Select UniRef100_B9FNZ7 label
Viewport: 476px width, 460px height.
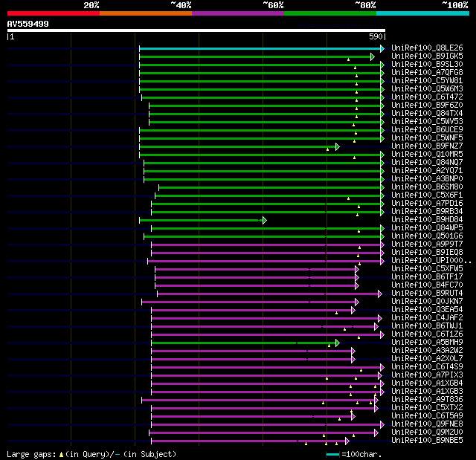click(x=427, y=146)
